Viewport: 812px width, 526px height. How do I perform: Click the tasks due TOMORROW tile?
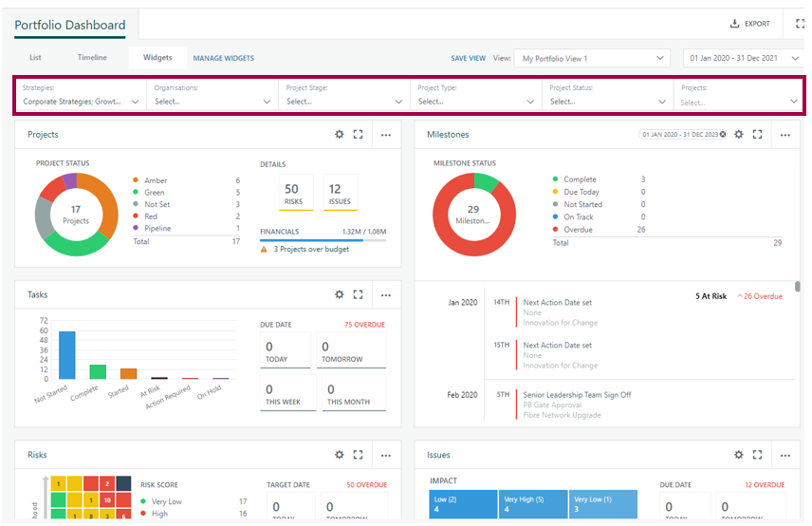click(351, 350)
